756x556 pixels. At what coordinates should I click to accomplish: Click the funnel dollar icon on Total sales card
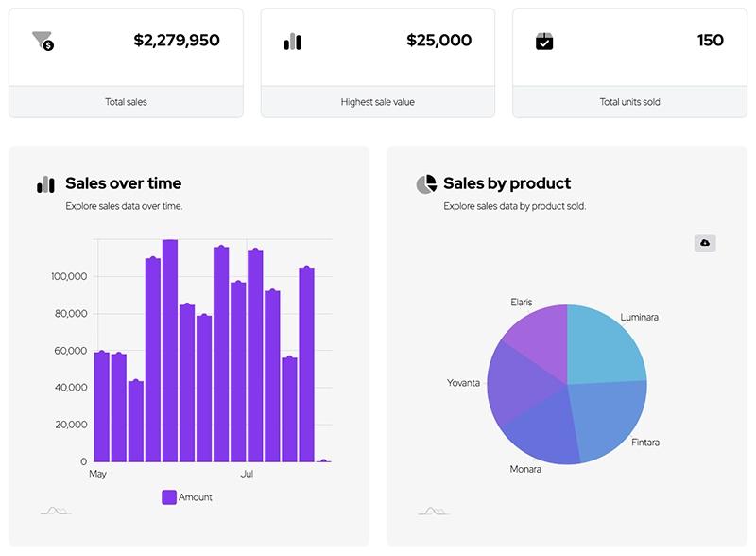pos(43,41)
